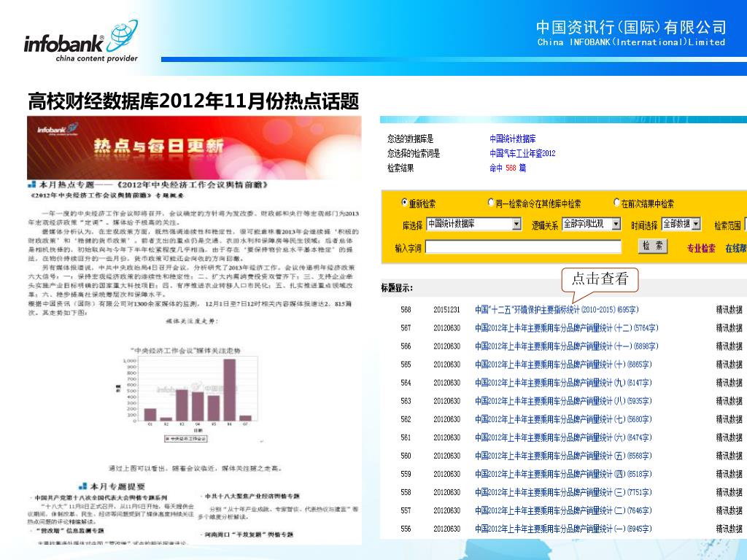
Task: Click date 20151231 in row 568
Action: click(x=447, y=309)
